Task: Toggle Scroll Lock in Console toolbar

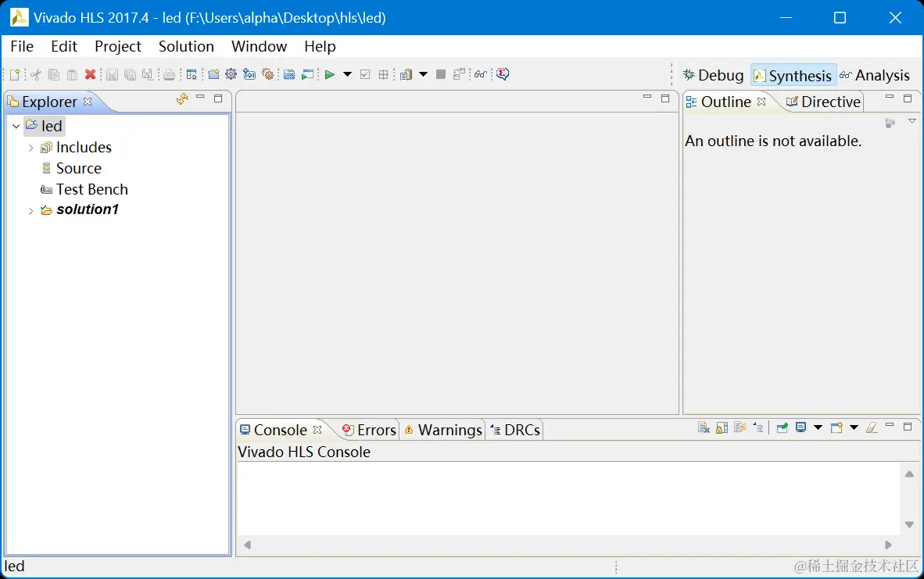Action: click(x=722, y=427)
